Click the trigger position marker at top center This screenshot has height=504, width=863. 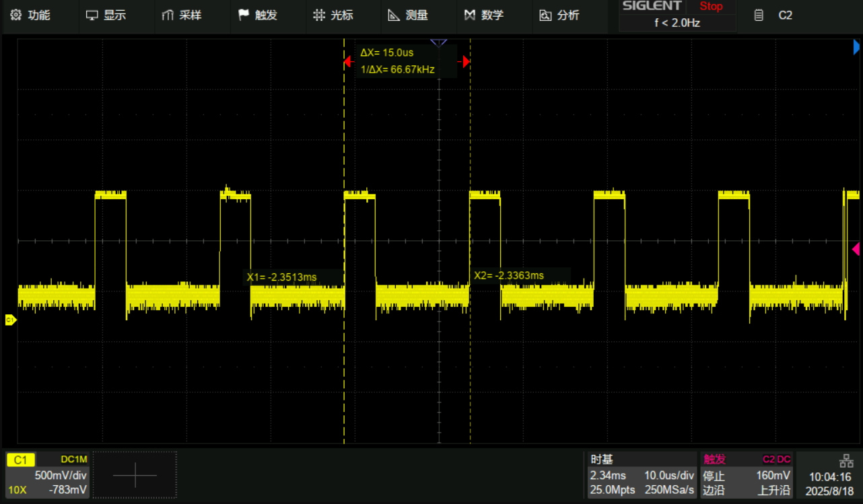[439, 43]
